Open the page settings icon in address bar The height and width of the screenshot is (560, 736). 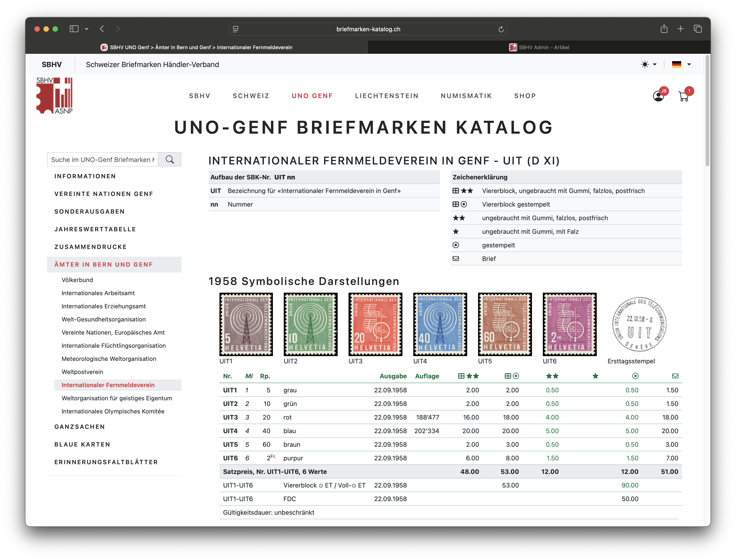(x=236, y=29)
